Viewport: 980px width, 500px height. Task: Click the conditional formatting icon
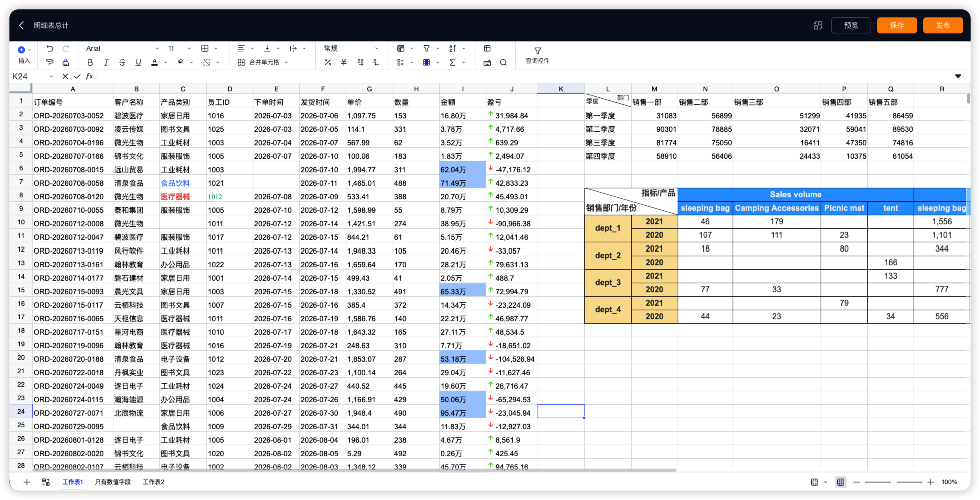coord(400,49)
